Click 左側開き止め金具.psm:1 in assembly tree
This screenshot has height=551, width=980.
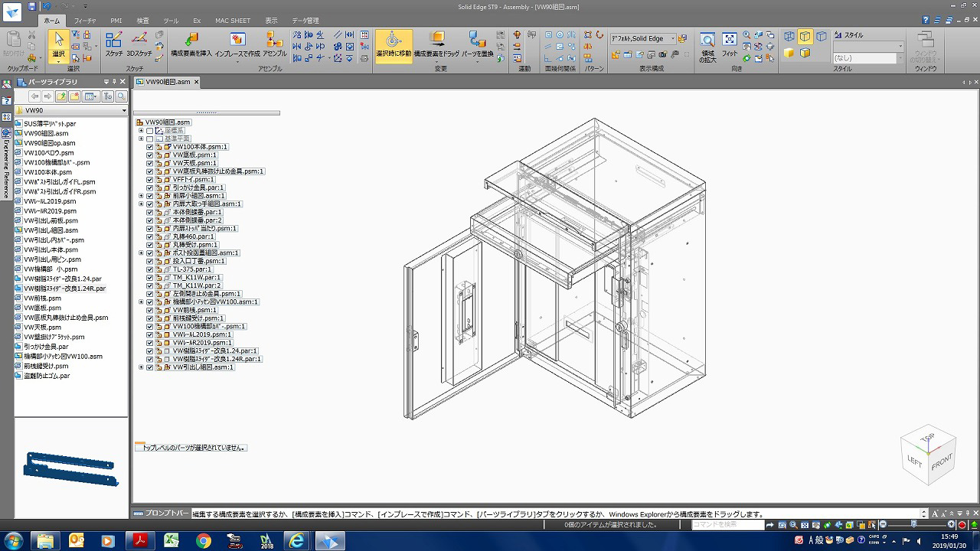point(207,294)
